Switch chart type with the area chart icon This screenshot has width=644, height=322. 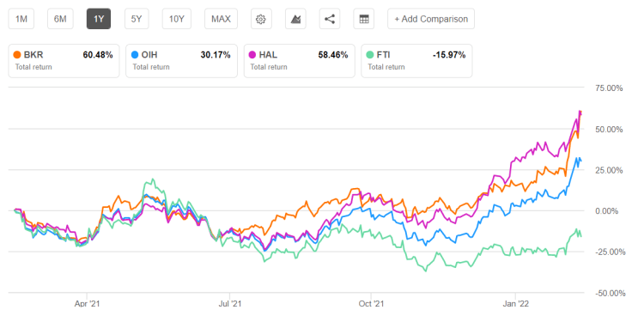pyautogui.click(x=295, y=19)
